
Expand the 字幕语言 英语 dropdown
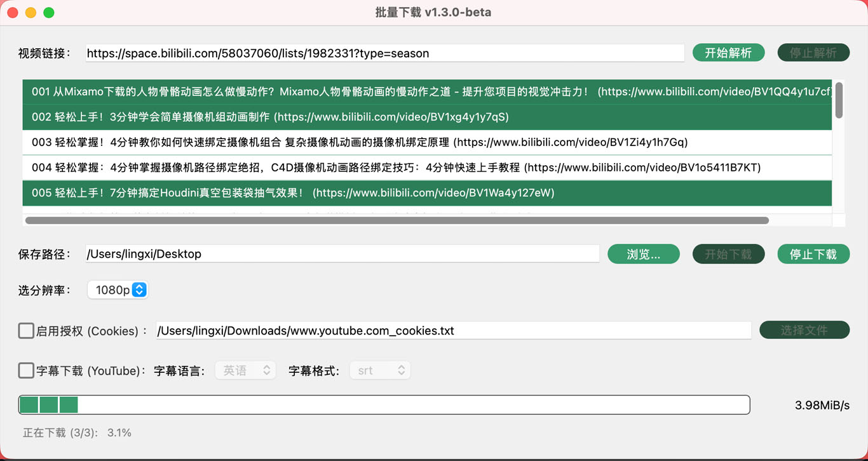(246, 371)
